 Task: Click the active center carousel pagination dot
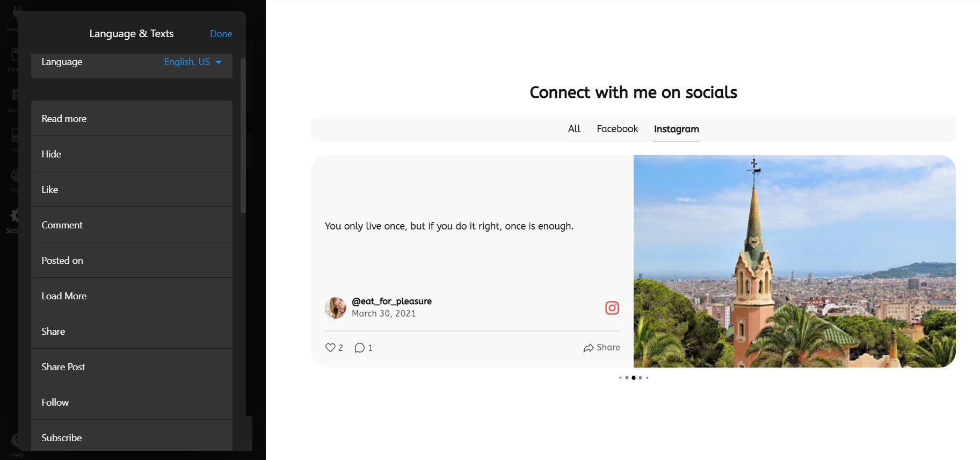click(x=634, y=378)
